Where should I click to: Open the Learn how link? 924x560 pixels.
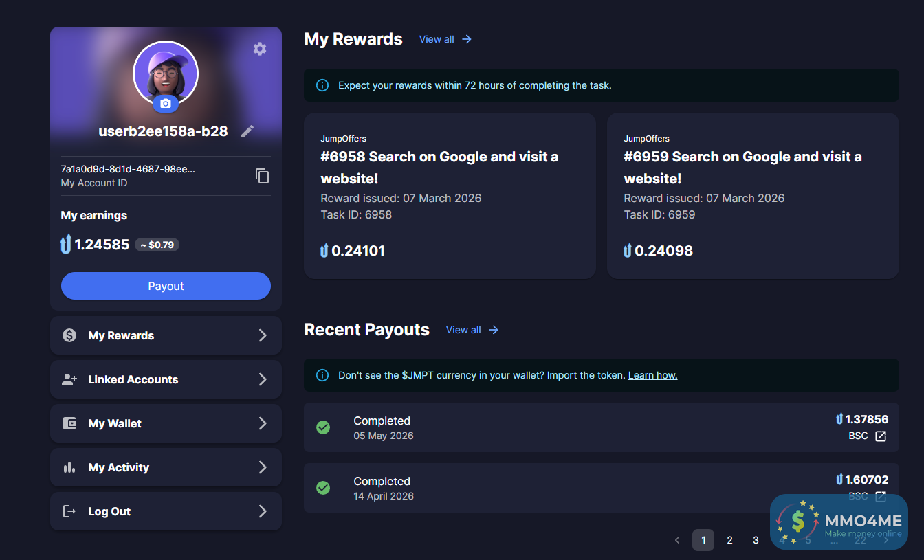(x=652, y=375)
